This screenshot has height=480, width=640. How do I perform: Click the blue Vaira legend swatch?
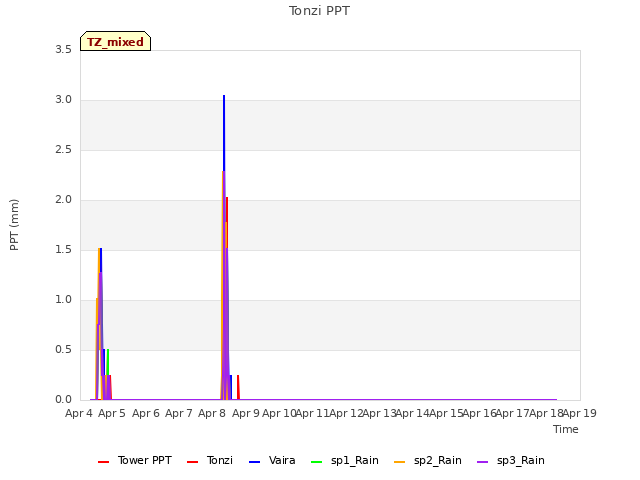tap(254, 462)
